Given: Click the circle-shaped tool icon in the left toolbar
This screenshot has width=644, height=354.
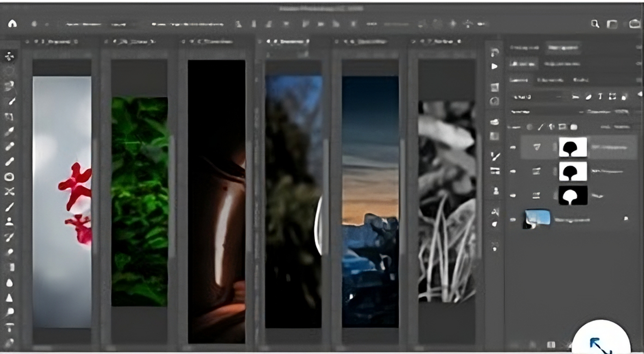Looking at the screenshot, I should [x=10, y=177].
